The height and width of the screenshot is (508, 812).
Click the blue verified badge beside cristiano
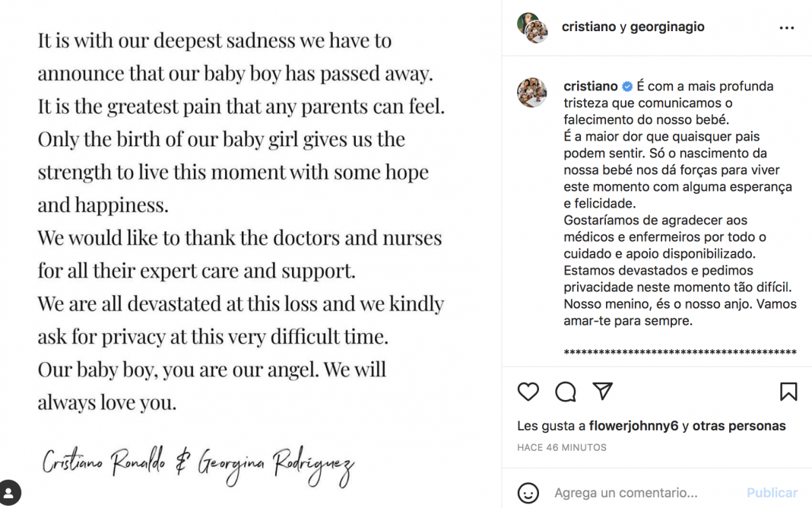pos(627,87)
